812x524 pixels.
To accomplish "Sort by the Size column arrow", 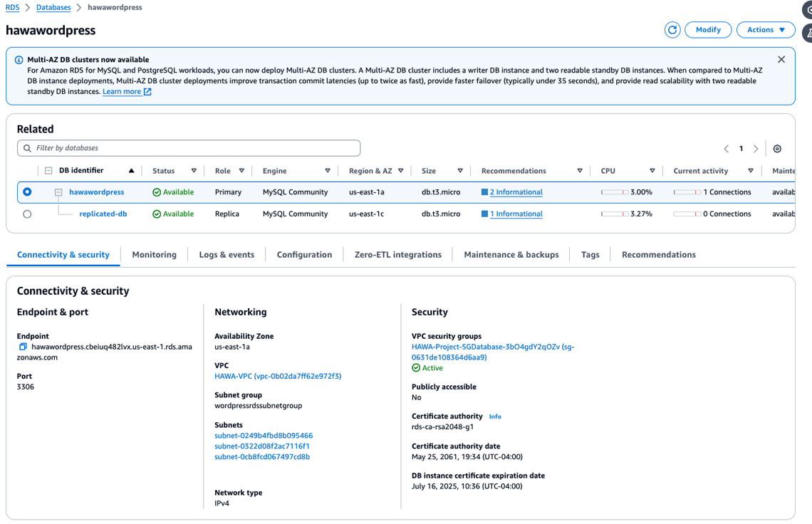I will (460, 171).
